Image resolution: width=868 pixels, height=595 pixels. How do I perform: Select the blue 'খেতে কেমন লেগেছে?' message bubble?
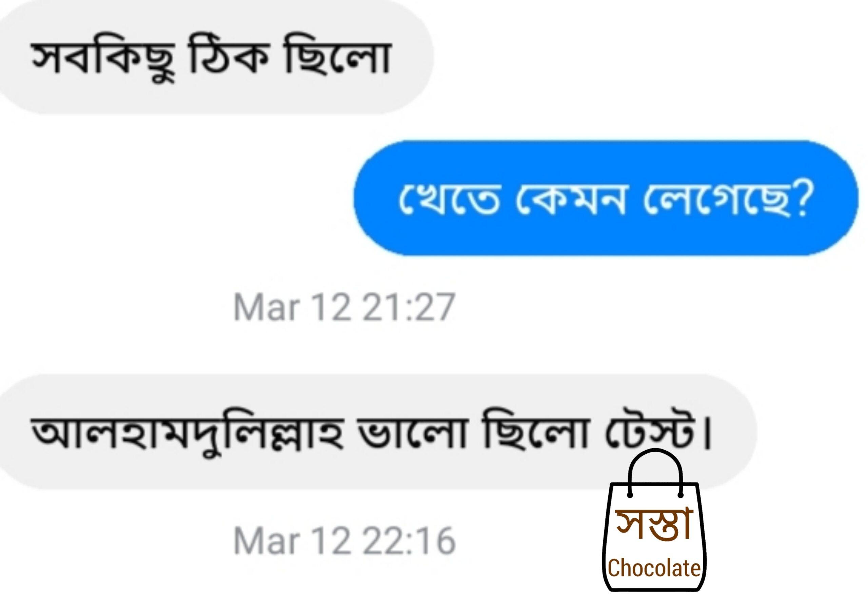tap(606, 198)
